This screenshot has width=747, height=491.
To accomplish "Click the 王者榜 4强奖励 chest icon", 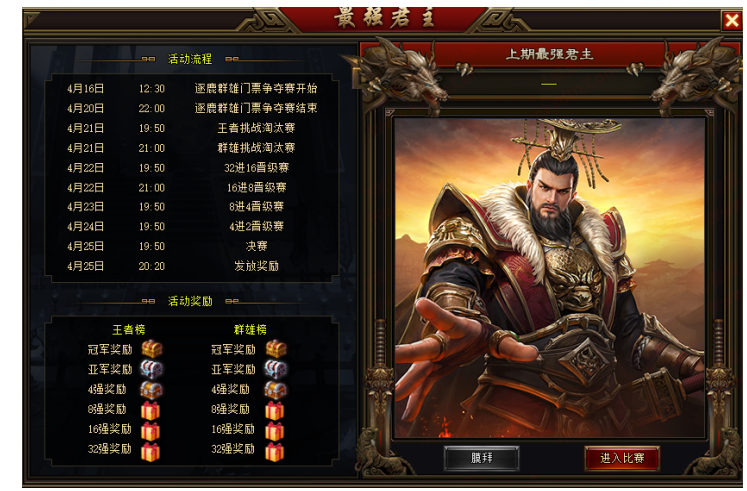I will point(151,390).
